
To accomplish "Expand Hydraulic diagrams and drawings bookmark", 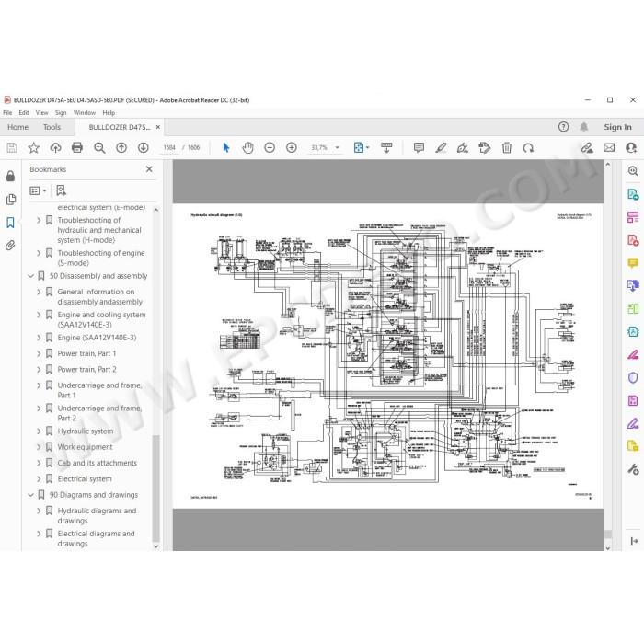I will coord(39,511).
